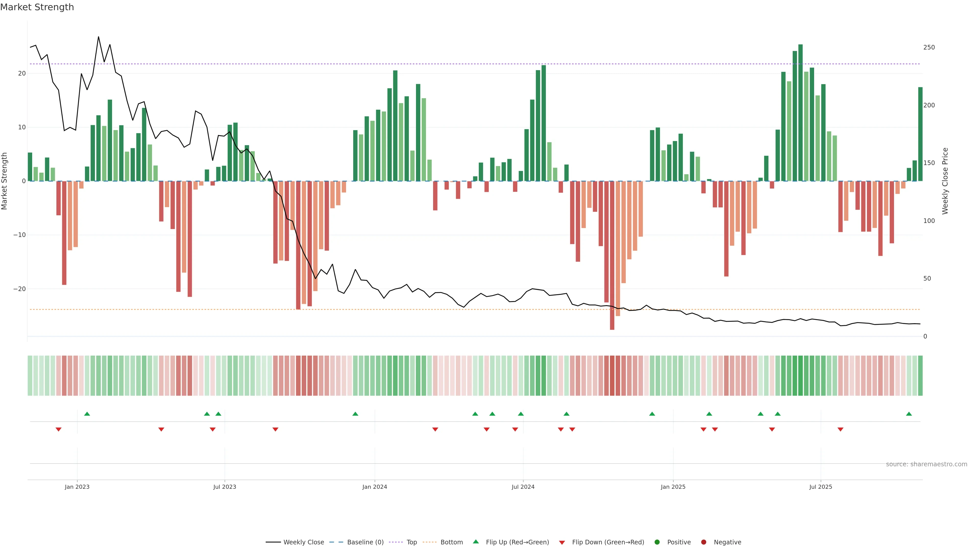Click the source: sharemaestro.com text
Image resolution: width=980 pixels, height=551 pixels.
coord(926,464)
